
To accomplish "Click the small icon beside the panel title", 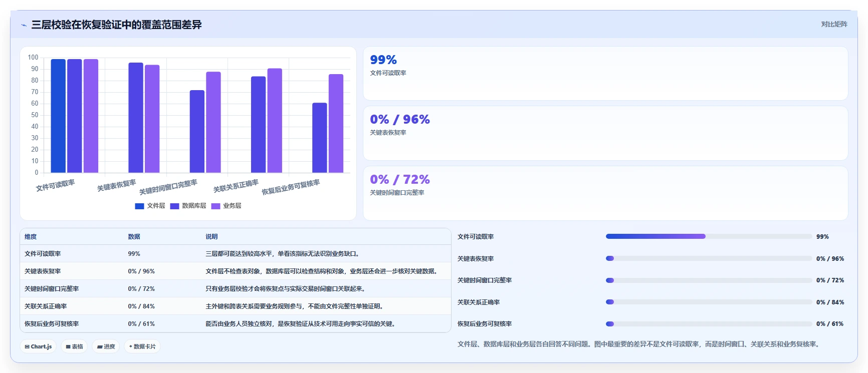I will (x=24, y=25).
